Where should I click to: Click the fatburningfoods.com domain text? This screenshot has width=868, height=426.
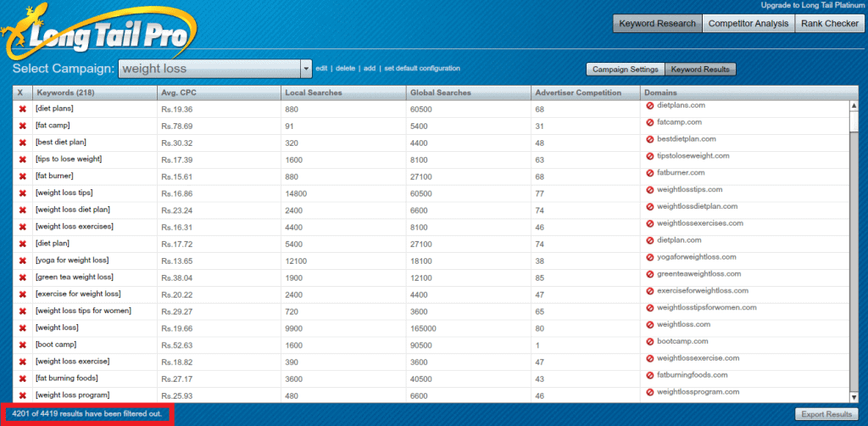tap(692, 375)
